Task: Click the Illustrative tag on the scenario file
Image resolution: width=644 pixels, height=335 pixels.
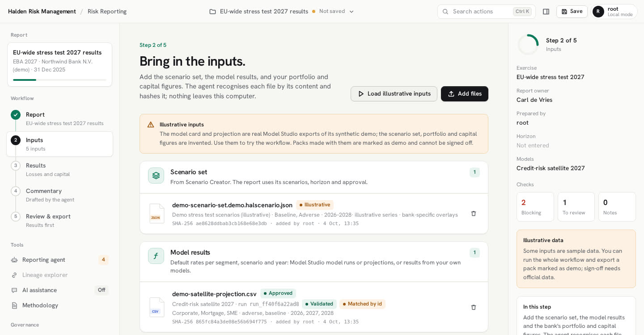Action: pos(315,205)
